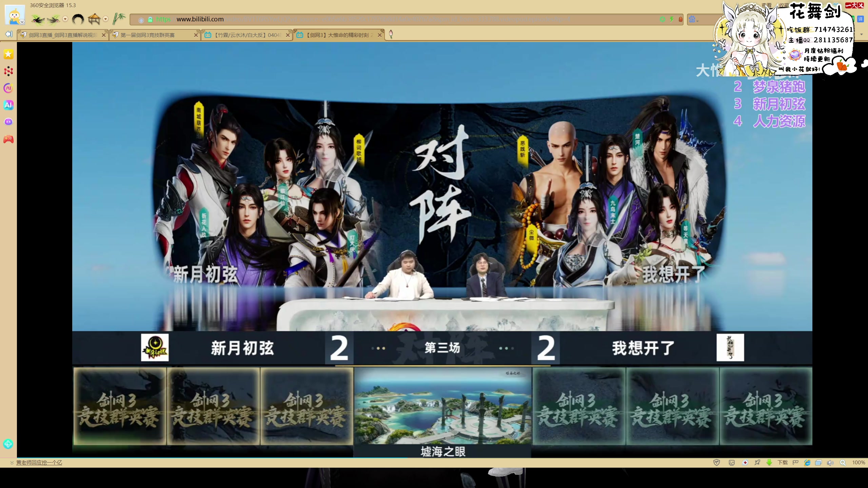The image size is (868, 488).
Task: Expand news ticker chevron in status bar
Action: tap(12, 463)
